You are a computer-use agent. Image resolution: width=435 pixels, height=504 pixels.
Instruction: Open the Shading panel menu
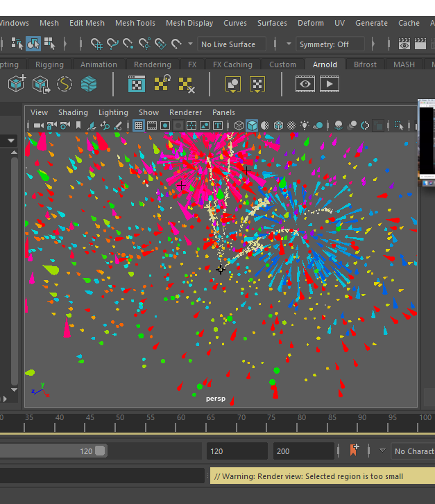(x=73, y=112)
